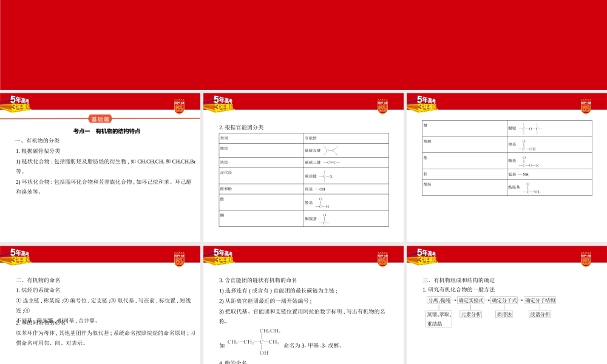This screenshot has height=364, width=607.
Task: Click the 元素分析 box under the flowchart
Action: click(x=470, y=314)
